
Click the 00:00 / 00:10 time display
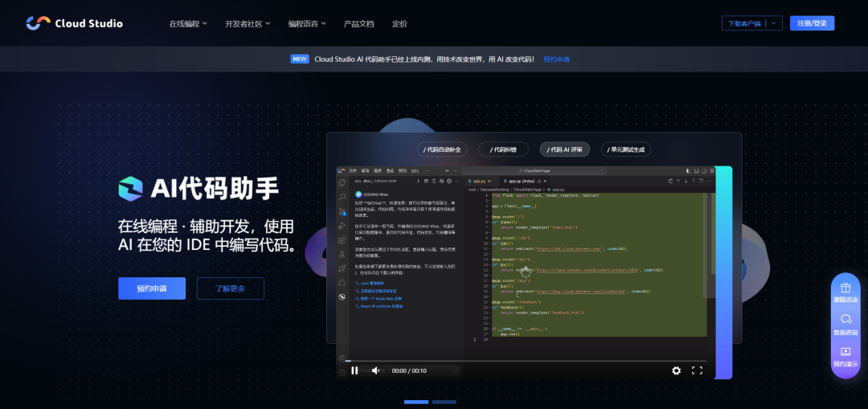pyautogui.click(x=409, y=370)
